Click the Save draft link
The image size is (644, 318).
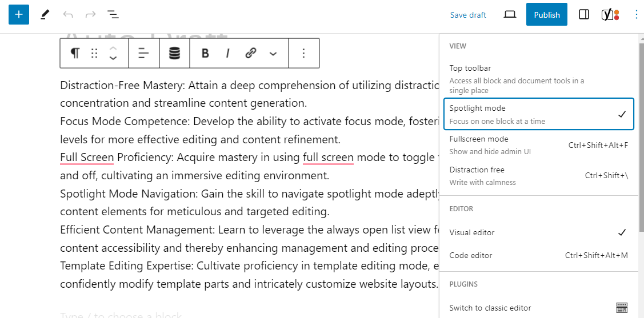468,15
